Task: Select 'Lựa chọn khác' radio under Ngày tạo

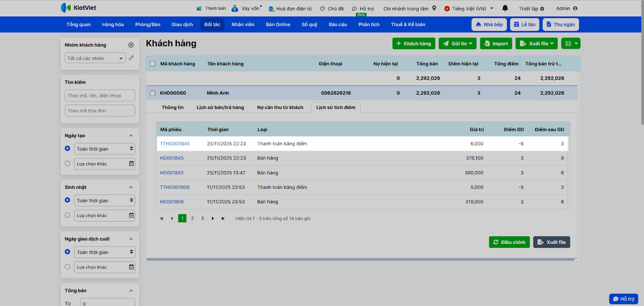Action: [x=67, y=163]
